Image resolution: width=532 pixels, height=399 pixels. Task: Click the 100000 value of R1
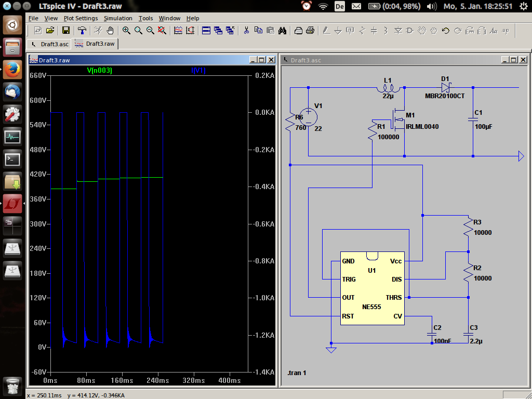pos(389,137)
